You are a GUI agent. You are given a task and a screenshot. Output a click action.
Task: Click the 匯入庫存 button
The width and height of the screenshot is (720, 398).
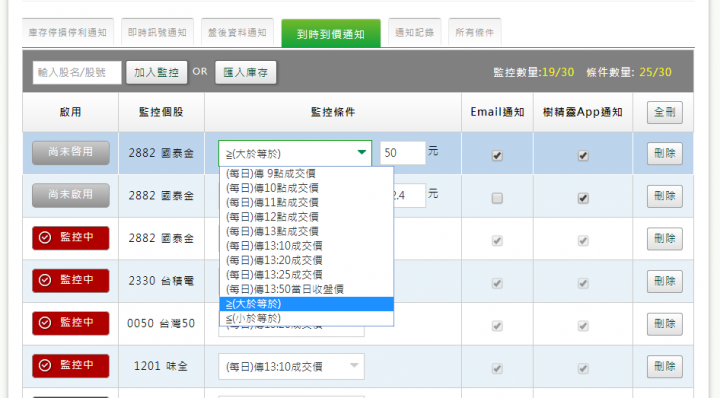[246, 73]
